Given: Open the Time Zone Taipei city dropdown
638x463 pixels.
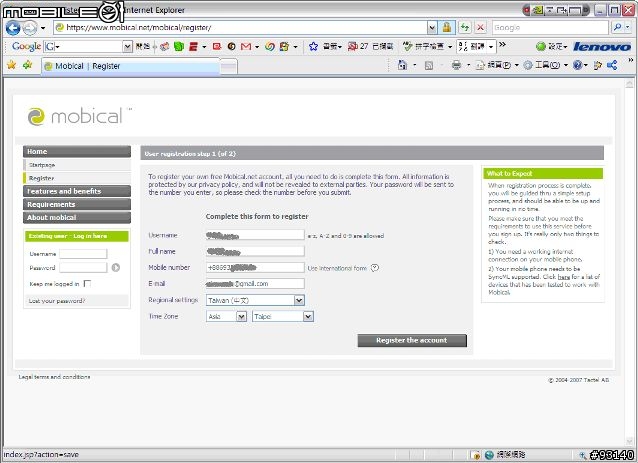Looking at the screenshot, I should 283,317.
